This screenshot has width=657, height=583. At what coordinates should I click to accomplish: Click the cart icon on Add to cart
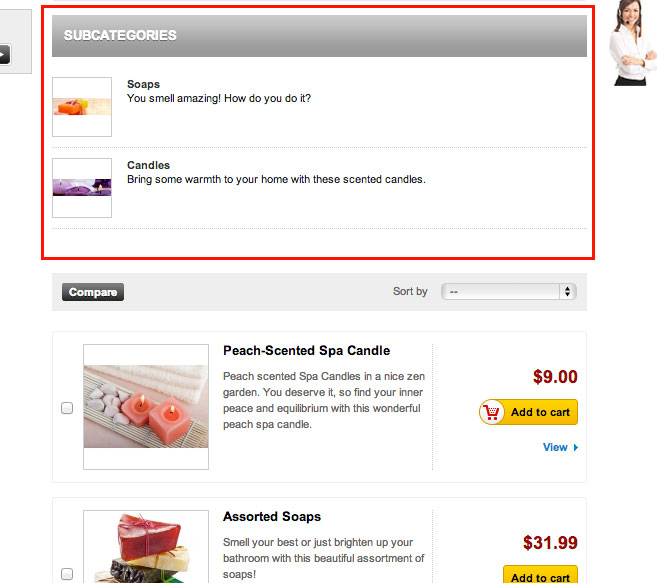click(x=491, y=412)
